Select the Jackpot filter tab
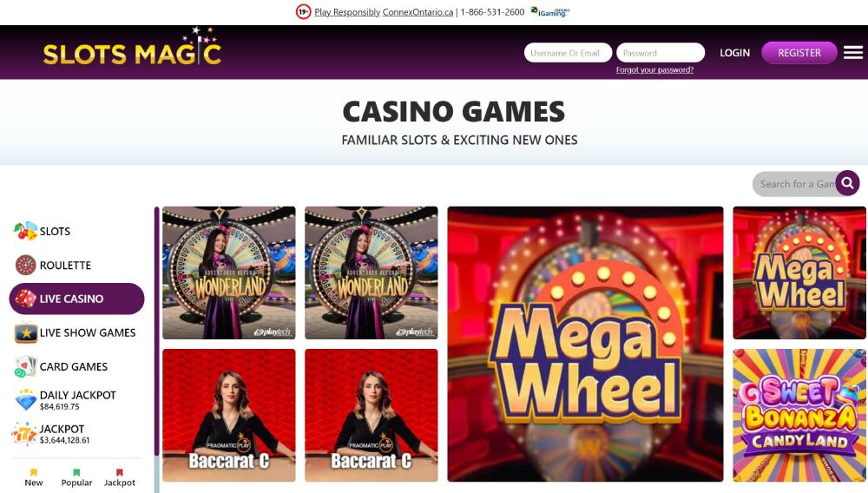The height and width of the screenshot is (493, 868). (x=120, y=477)
